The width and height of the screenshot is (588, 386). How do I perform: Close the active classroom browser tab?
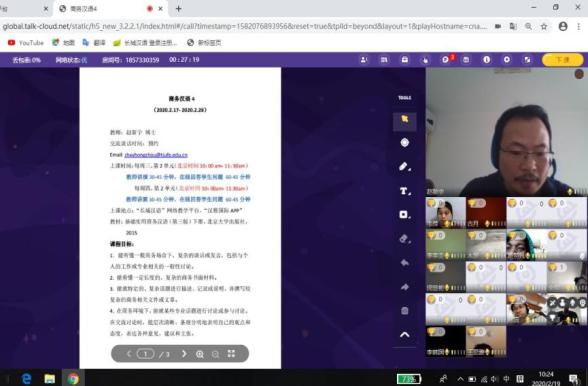(x=161, y=8)
